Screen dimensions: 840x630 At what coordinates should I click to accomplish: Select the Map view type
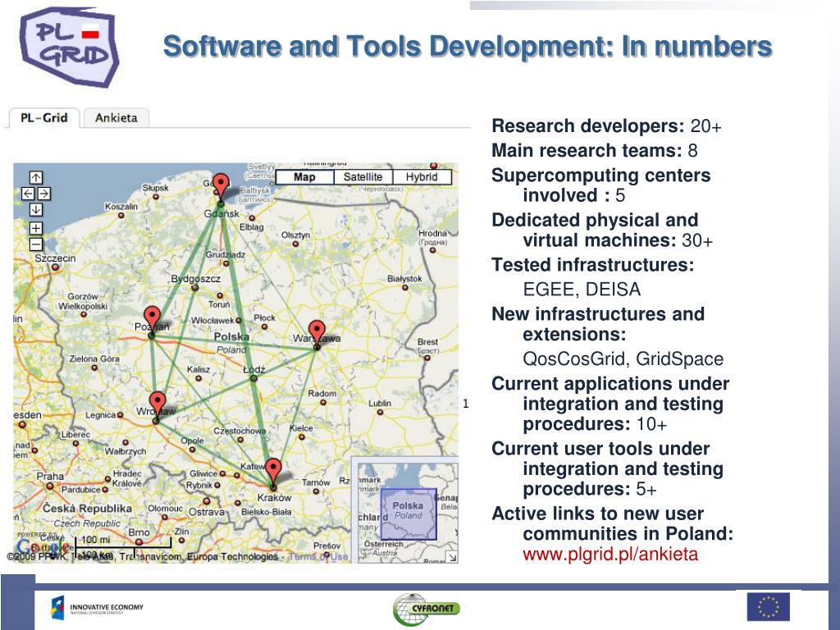[x=305, y=177]
